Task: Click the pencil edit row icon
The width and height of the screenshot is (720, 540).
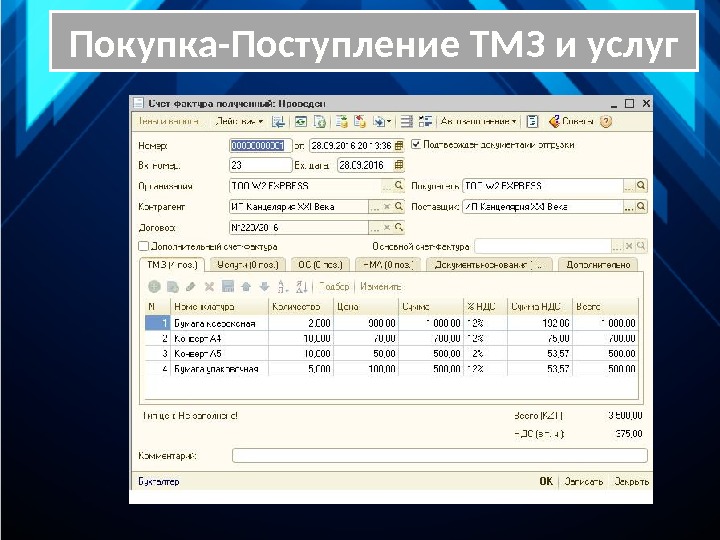Action: point(191,287)
